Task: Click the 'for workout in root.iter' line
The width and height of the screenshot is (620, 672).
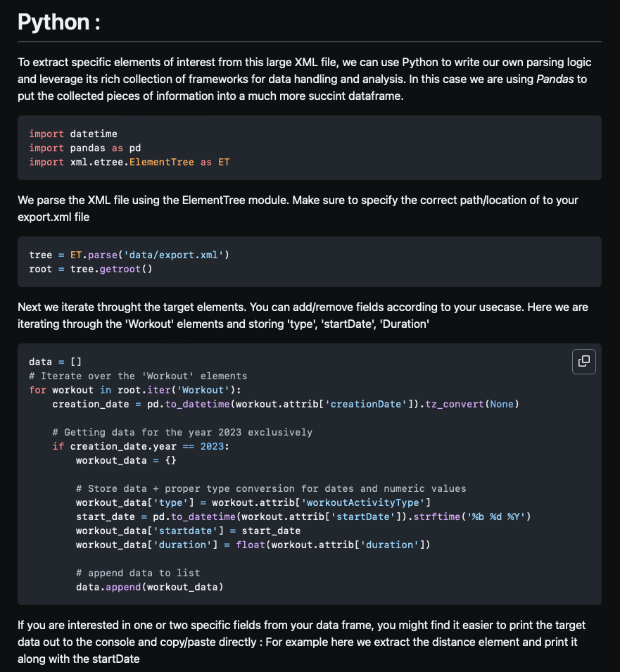Action: coord(135,390)
